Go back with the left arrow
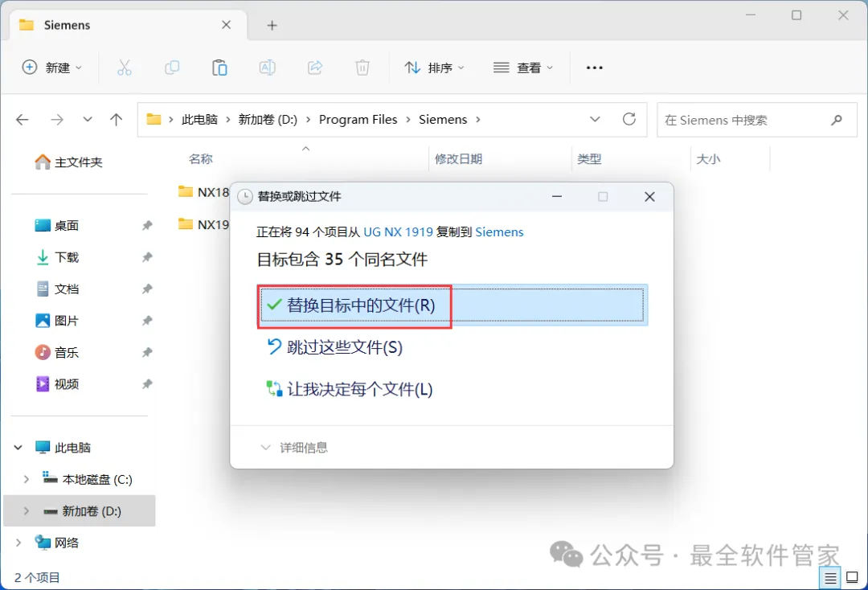868x590 pixels. (x=23, y=120)
